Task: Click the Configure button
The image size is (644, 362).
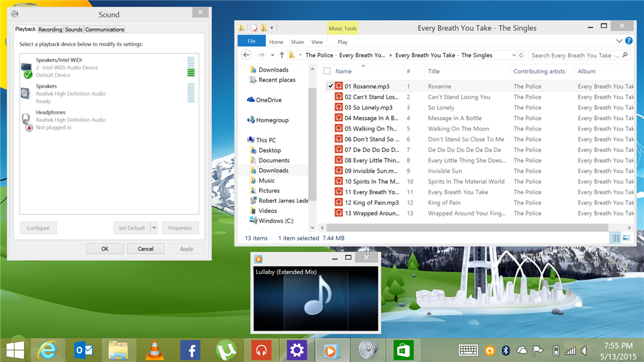Action: [x=38, y=228]
